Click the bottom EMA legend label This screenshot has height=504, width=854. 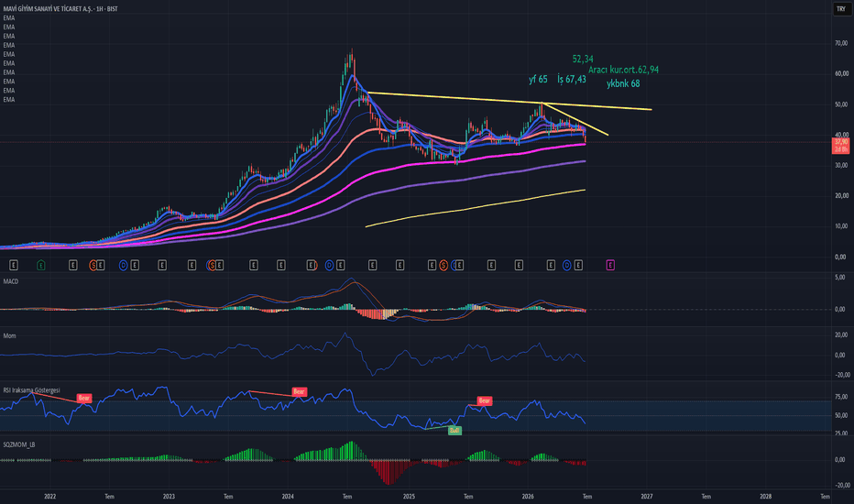tap(9, 100)
